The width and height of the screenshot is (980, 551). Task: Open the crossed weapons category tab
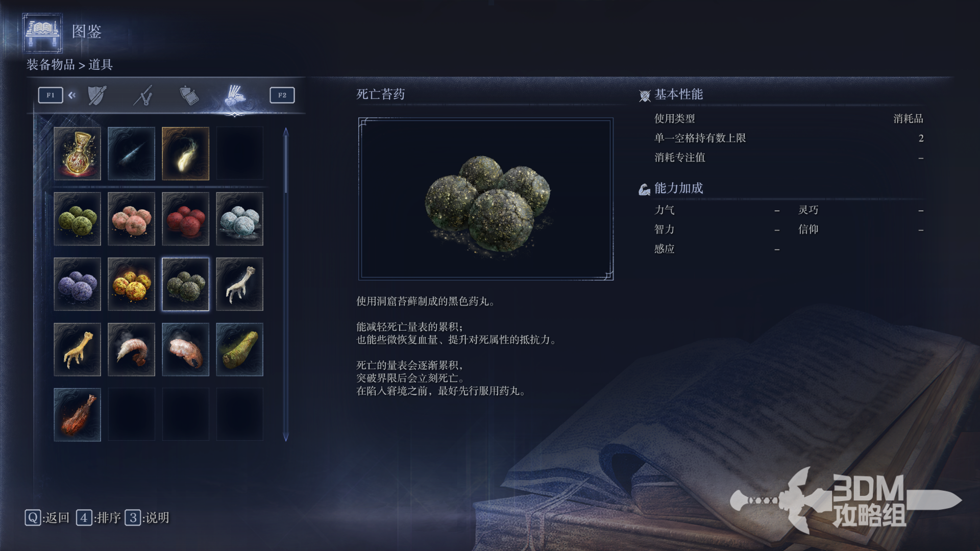[143, 95]
